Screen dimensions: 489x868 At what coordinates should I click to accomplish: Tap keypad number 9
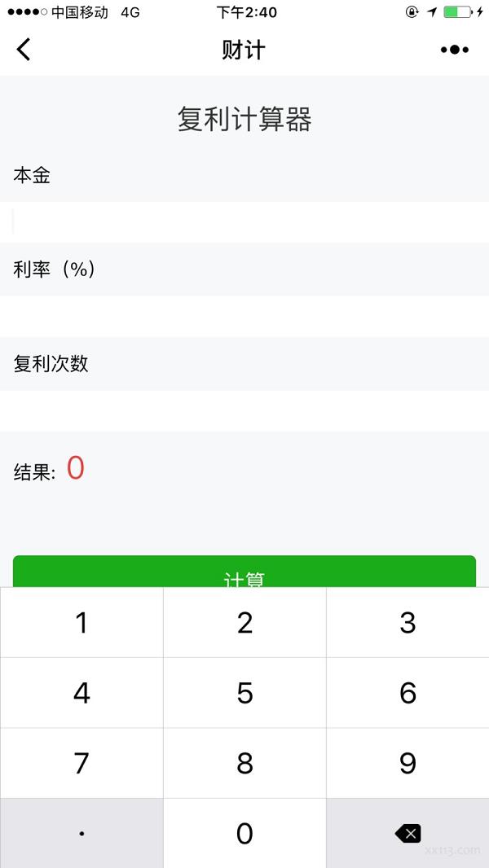pos(407,763)
